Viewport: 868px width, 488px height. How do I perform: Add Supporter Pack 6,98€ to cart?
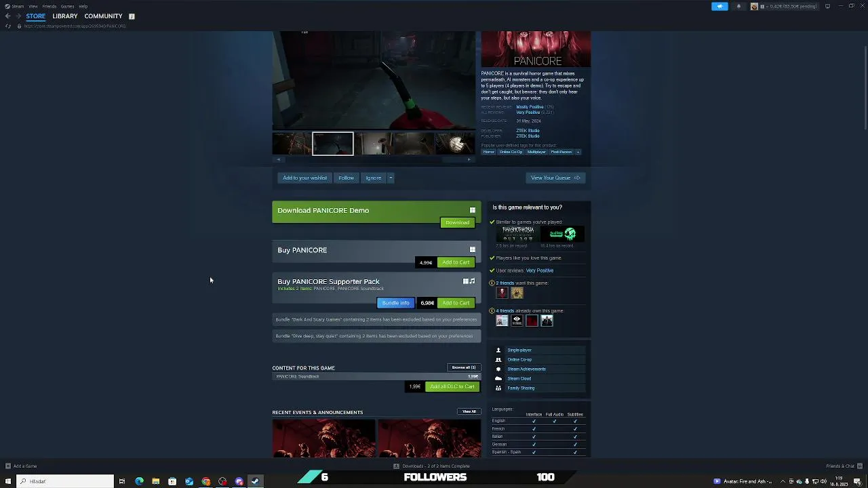coord(456,303)
